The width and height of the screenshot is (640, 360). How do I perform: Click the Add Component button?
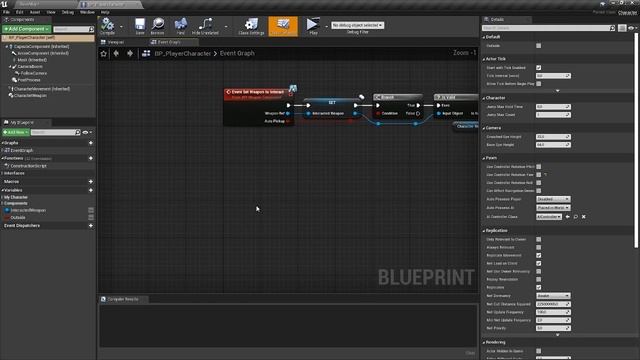[x=27, y=29]
